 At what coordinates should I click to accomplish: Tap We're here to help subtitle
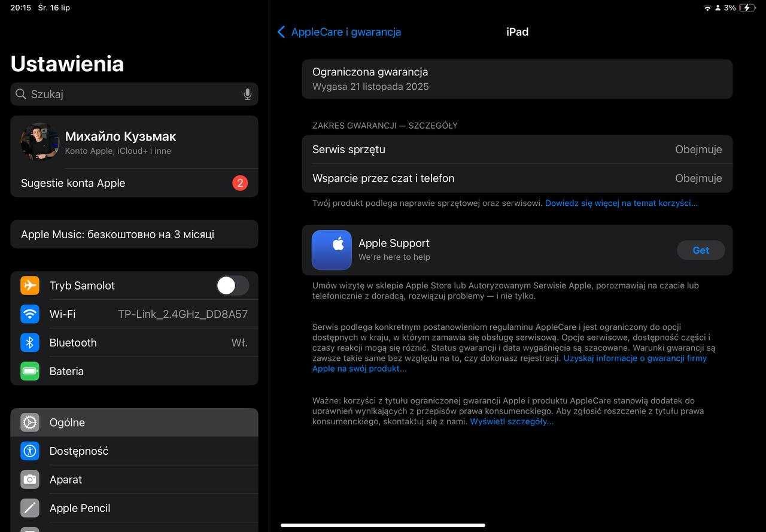click(394, 257)
